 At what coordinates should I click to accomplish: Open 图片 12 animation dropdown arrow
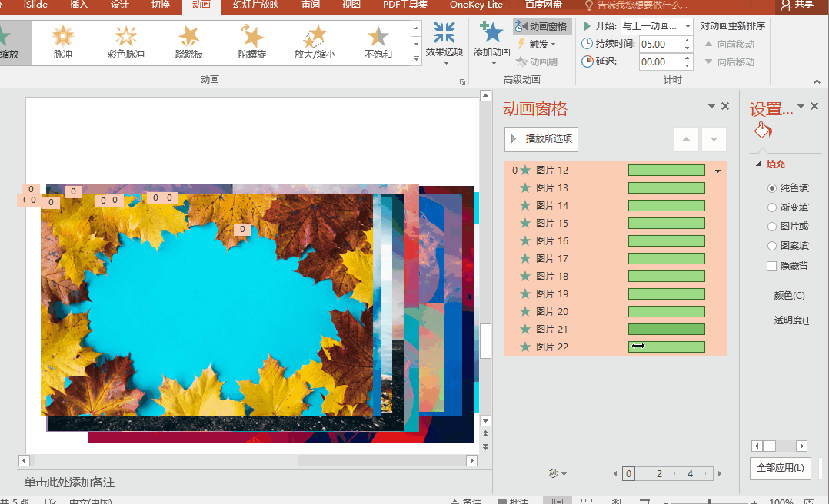click(718, 171)
